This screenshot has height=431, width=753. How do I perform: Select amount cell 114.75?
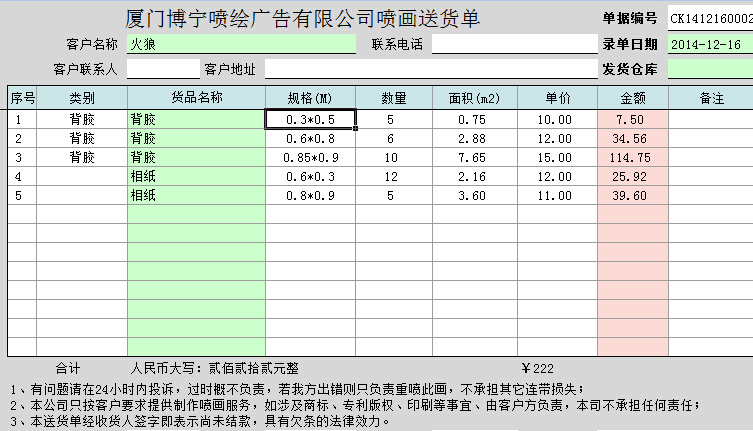pyautogui.click(x=633, y=158)
